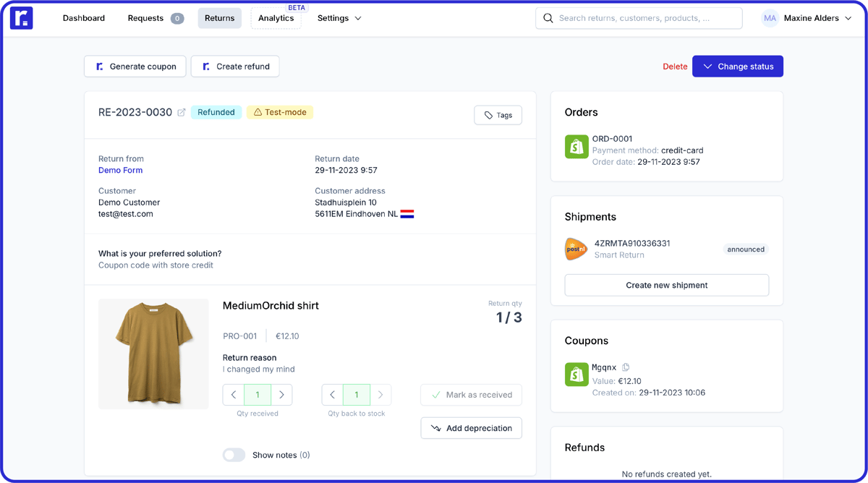This screenshot has width=868, height=483.
Task: Select the PostNL icon in Shipments panel
Action: click(576, 249)
